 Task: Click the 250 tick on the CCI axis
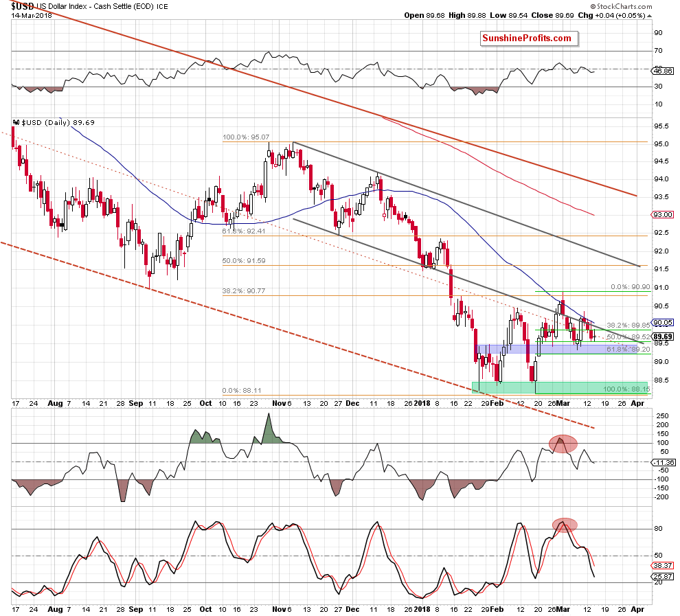[x=663, y=415]
